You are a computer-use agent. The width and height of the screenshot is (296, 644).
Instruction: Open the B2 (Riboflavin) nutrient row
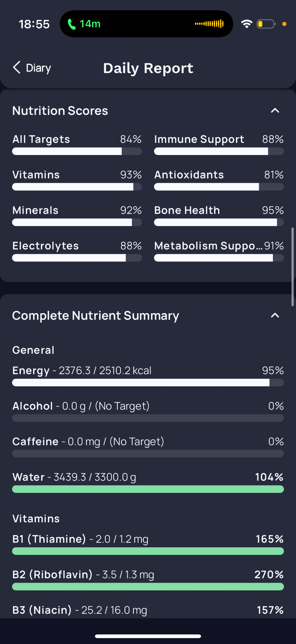point(148,579)
